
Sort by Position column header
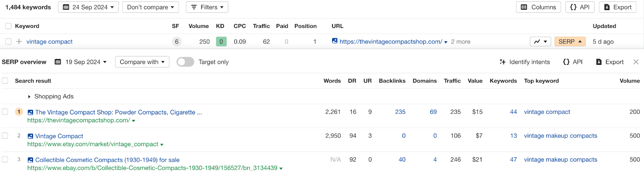[305, 26]
